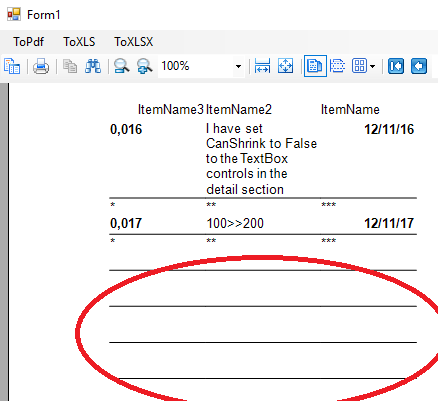Click the Zoom In magnifier icon

click(145, 66)
